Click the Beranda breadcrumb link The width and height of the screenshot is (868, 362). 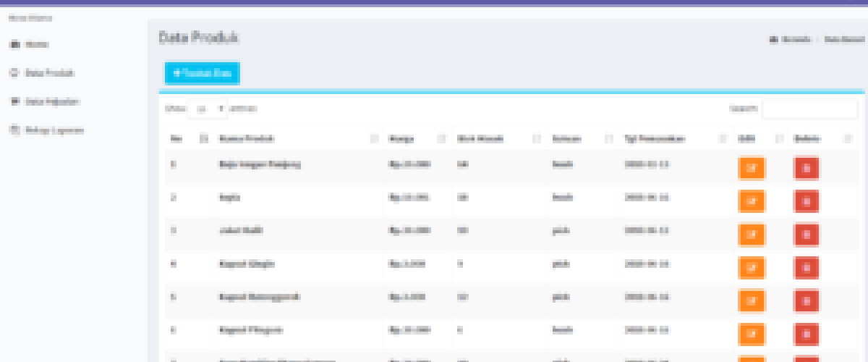click(x=794, y=40)
